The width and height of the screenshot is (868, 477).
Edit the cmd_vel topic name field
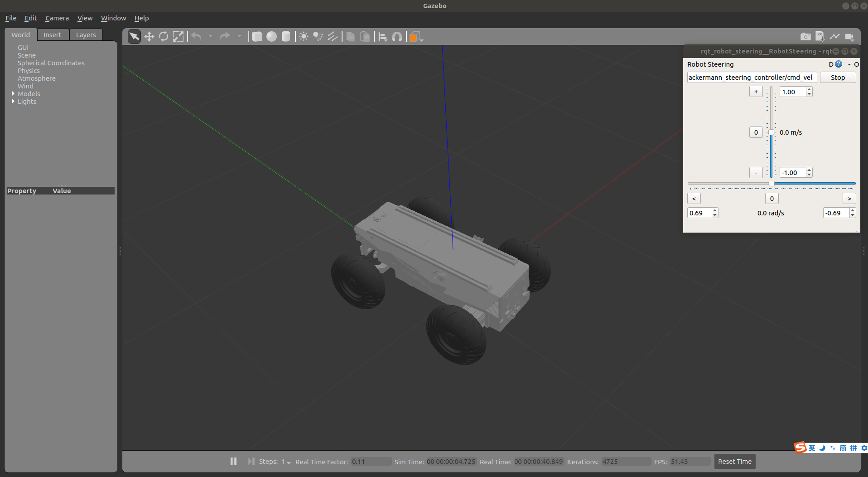pos(752,77)
